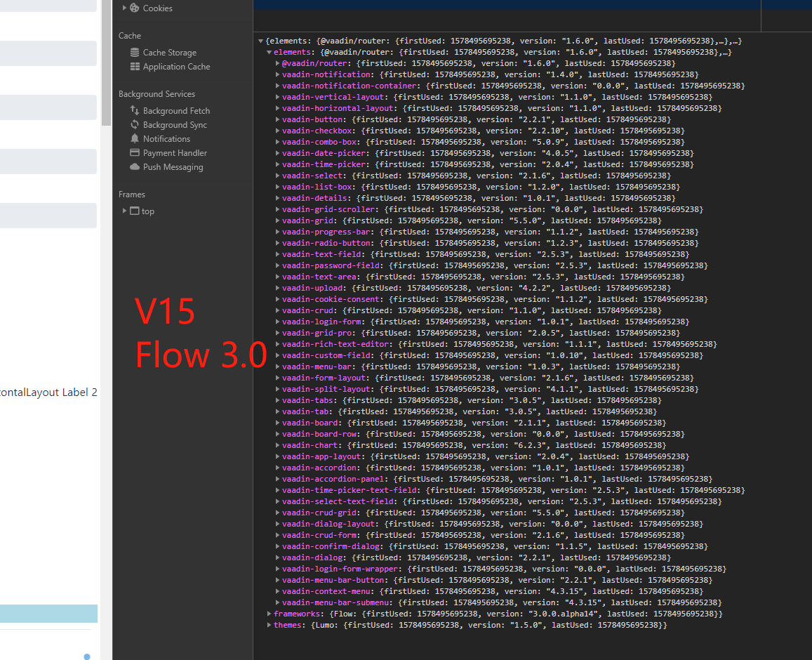
Task: Expand the vaadin-confirm-dialog entry
Action: pos(277,546)
